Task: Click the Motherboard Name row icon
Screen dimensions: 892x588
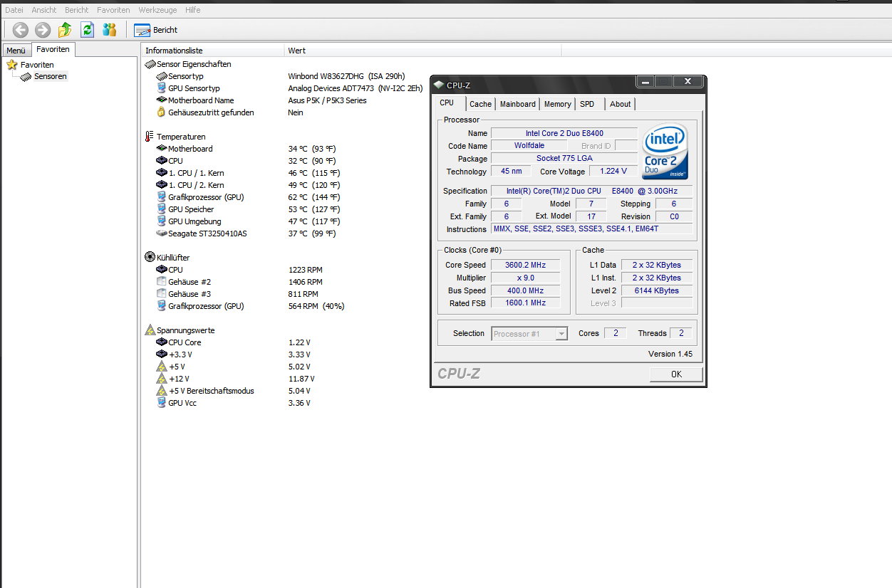Action: [x=162, y=100]
